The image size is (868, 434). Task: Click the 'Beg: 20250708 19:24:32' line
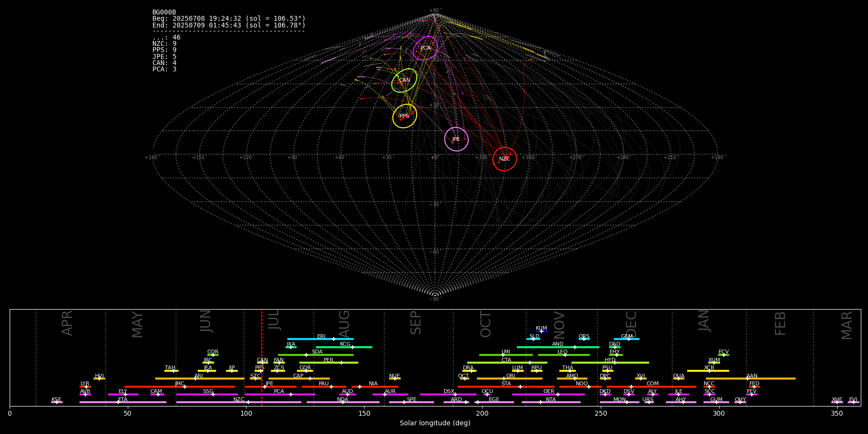coord(229,19)
